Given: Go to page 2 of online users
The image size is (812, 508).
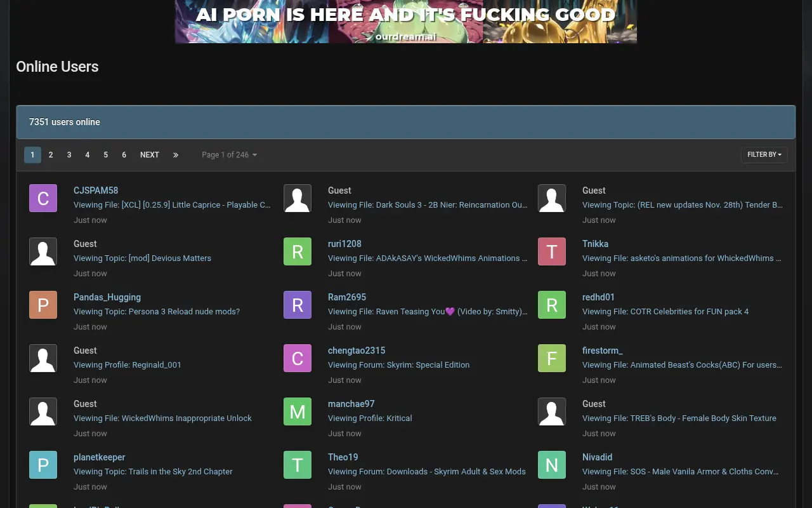Looking at the screenshot, I should click(51, 155).
